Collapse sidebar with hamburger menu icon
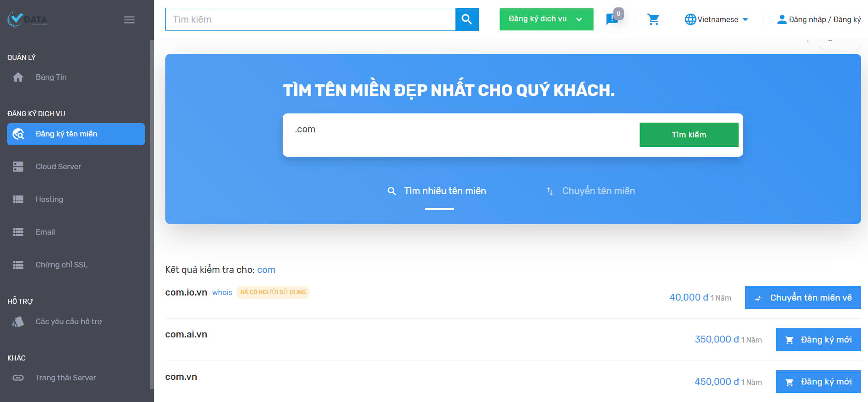The width and height of the screenshot is (868, 402). (129, 20)
